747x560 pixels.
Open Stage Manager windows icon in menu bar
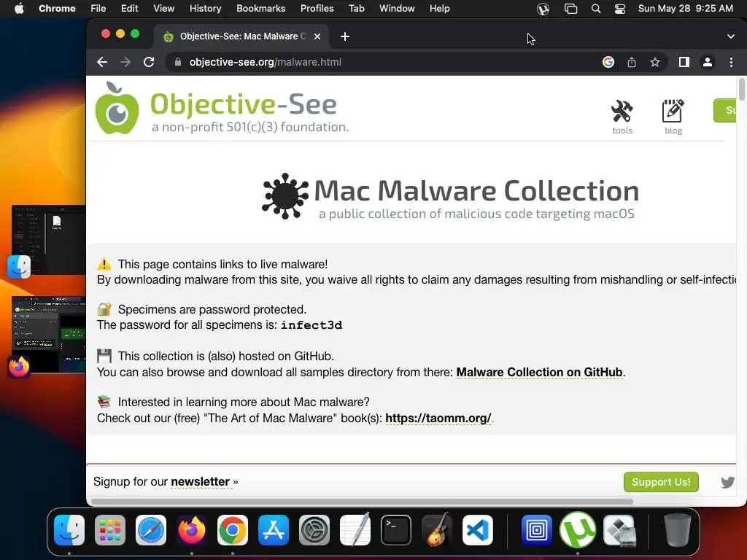click(x=570, y=9)
